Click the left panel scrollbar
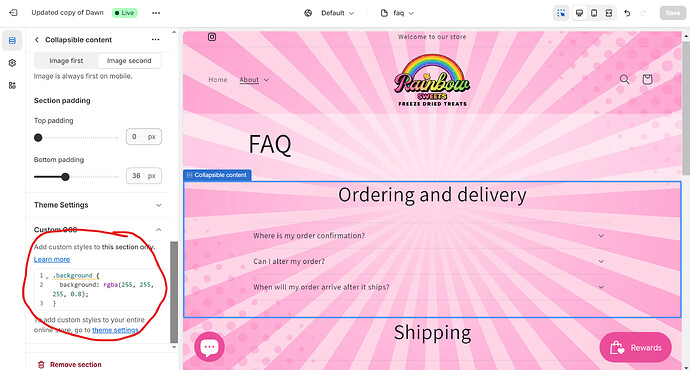 [174, 291]
